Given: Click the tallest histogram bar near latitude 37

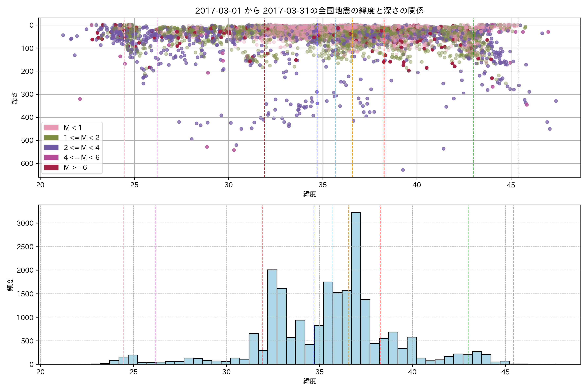Looking at the screenshot, I should [356, 287].
